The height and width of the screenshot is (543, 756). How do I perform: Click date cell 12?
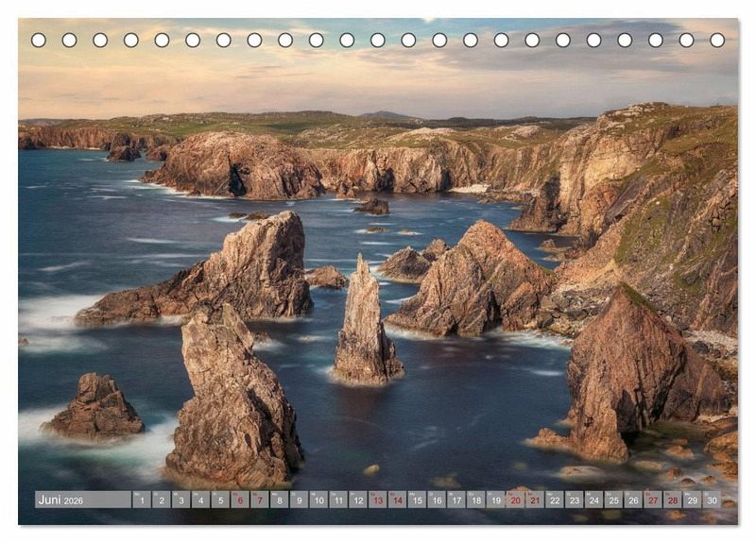click(358, 500)
